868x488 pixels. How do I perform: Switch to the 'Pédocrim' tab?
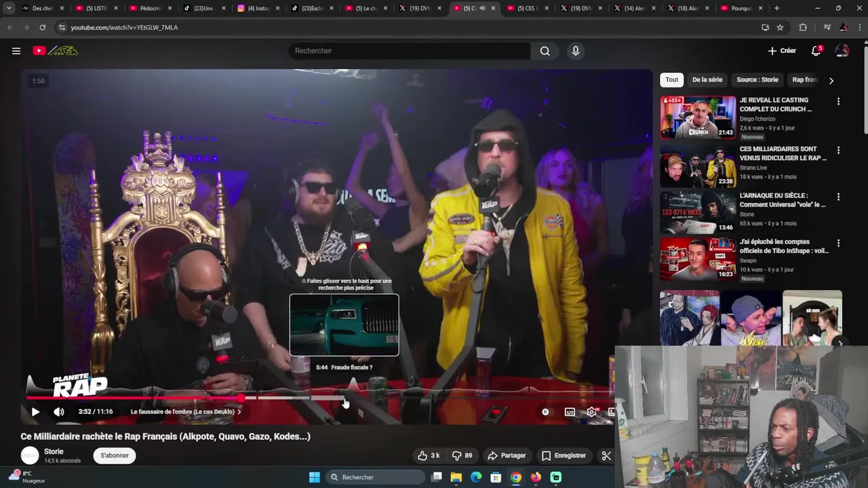[x=150, y=8]
